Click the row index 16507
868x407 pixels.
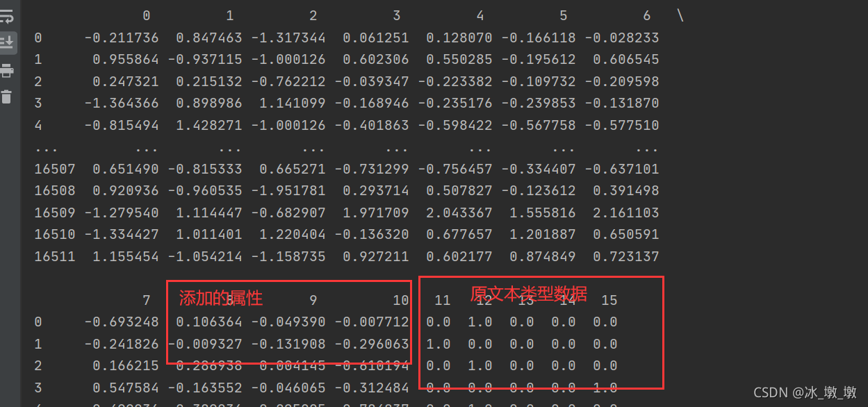[55, 169]
